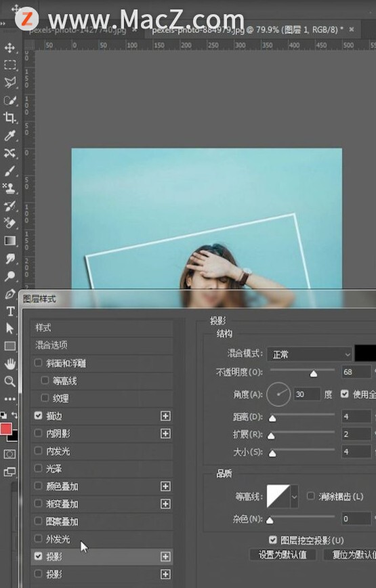Viewport: 376px width, 588px height.
Task: Click the red foreground color swatch
Action: click(5, 429)
